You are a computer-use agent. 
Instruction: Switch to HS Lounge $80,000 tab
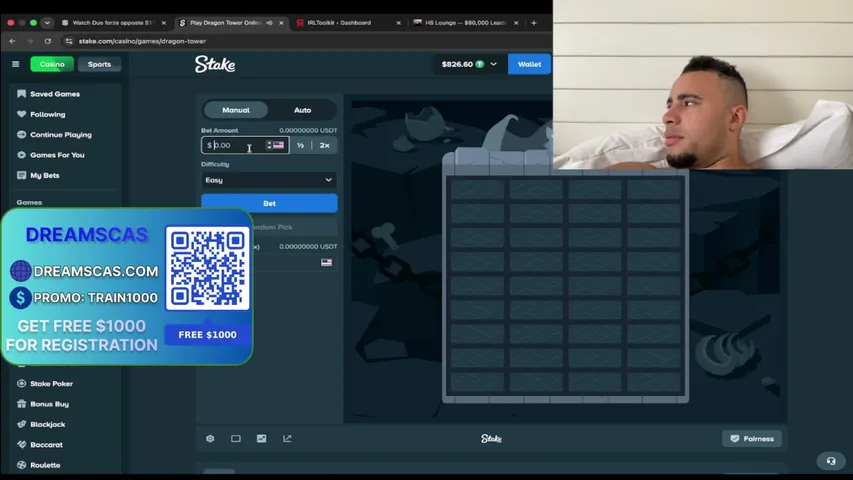[465, 23]
